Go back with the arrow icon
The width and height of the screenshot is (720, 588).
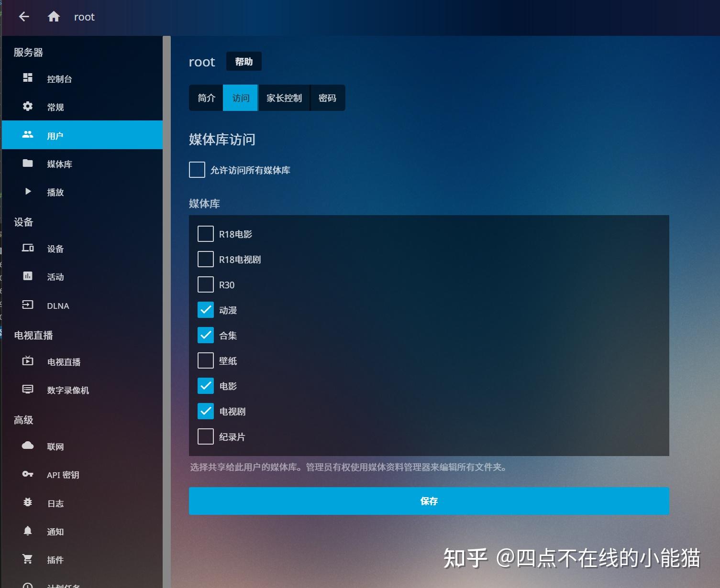(x=23, y=16)
